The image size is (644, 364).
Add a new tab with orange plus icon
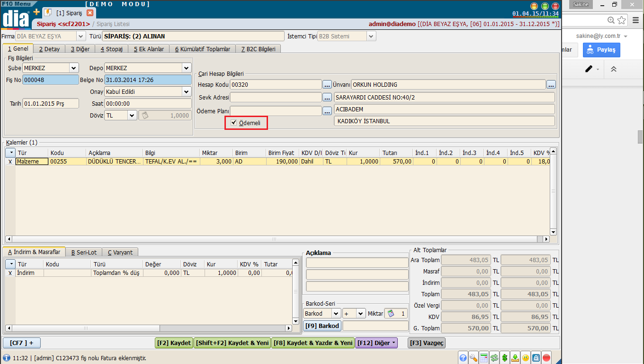[36, 12]
